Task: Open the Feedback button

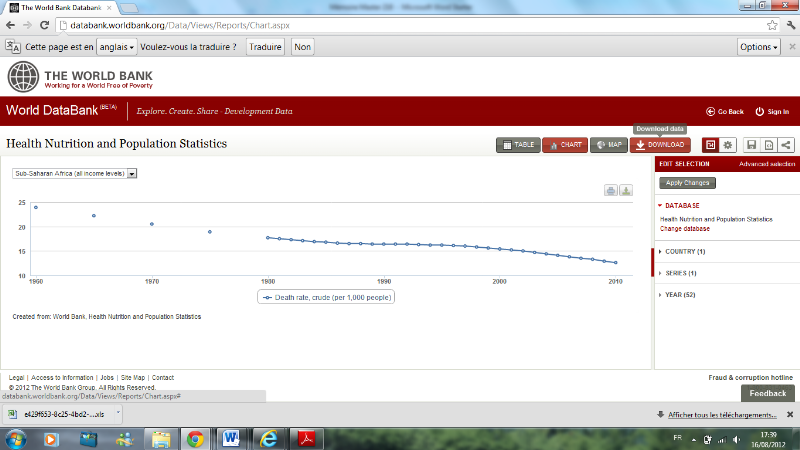Action: [x=767, y=393]
